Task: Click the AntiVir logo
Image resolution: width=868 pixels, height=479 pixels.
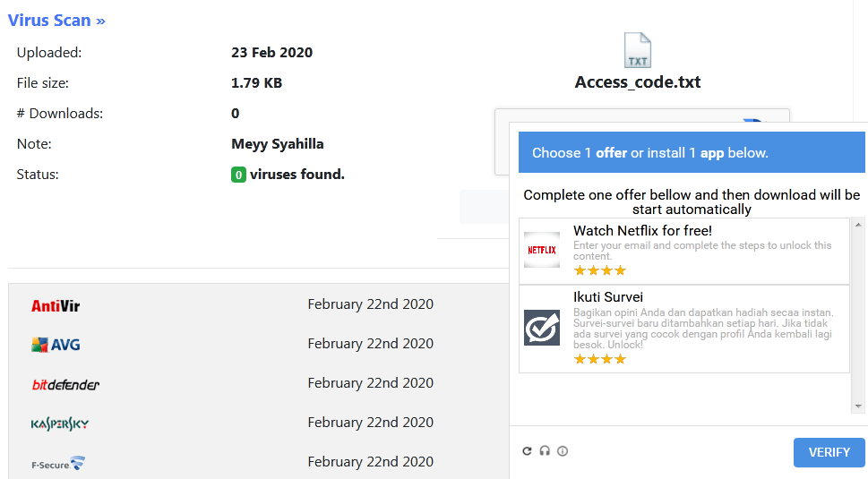Action: pos(56,306)
